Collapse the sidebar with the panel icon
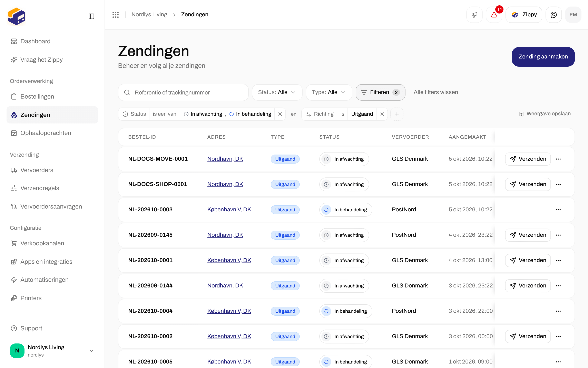Image resolution: width=588 pixels, height=368 pixels. 91,16
